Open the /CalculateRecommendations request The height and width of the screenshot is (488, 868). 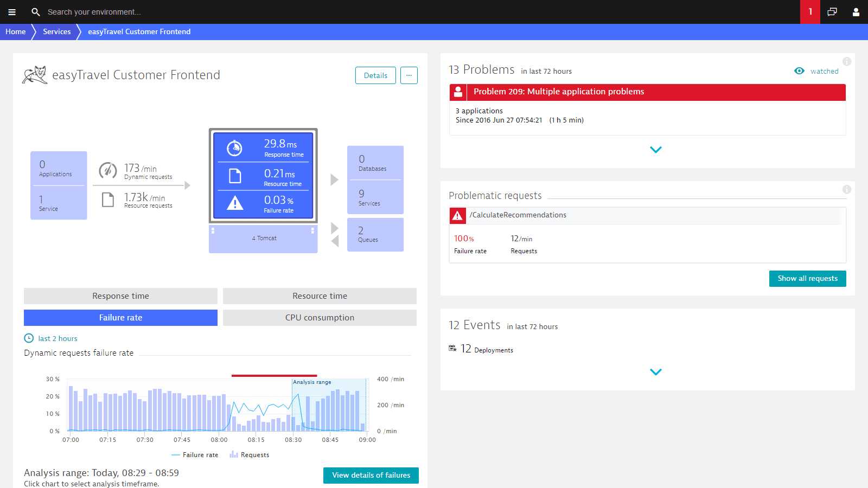point(518,215)
